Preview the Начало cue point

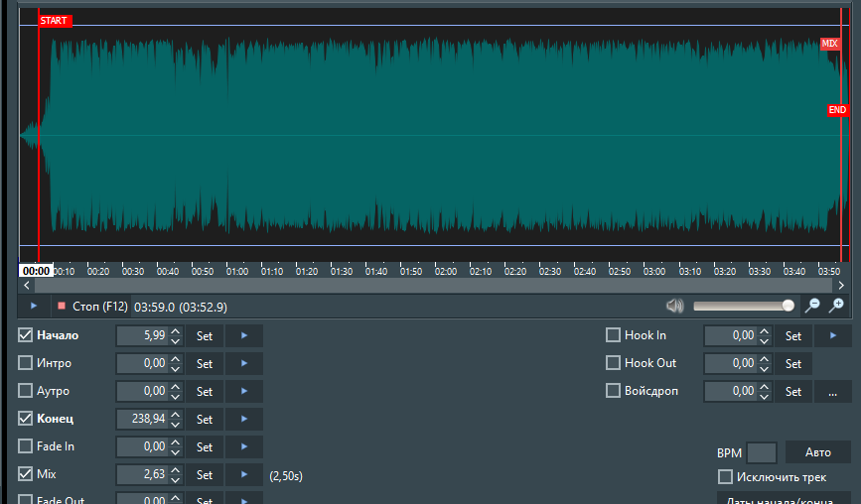(x=244, y=336)
